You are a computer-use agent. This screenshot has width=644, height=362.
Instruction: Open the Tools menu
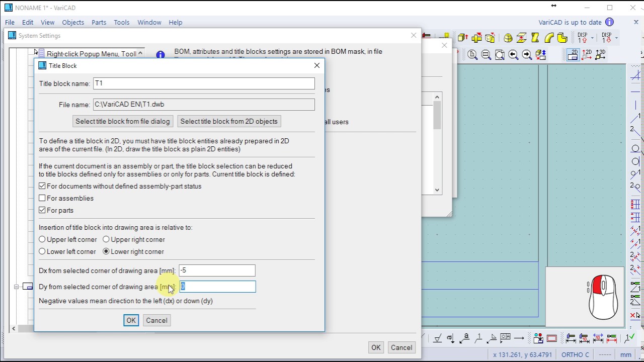coord(121,22)
